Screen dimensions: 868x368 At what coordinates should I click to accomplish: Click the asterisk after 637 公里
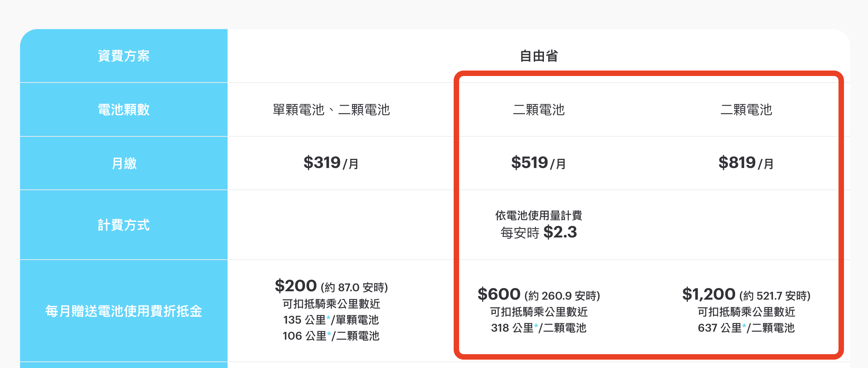(x=744, y=326)
